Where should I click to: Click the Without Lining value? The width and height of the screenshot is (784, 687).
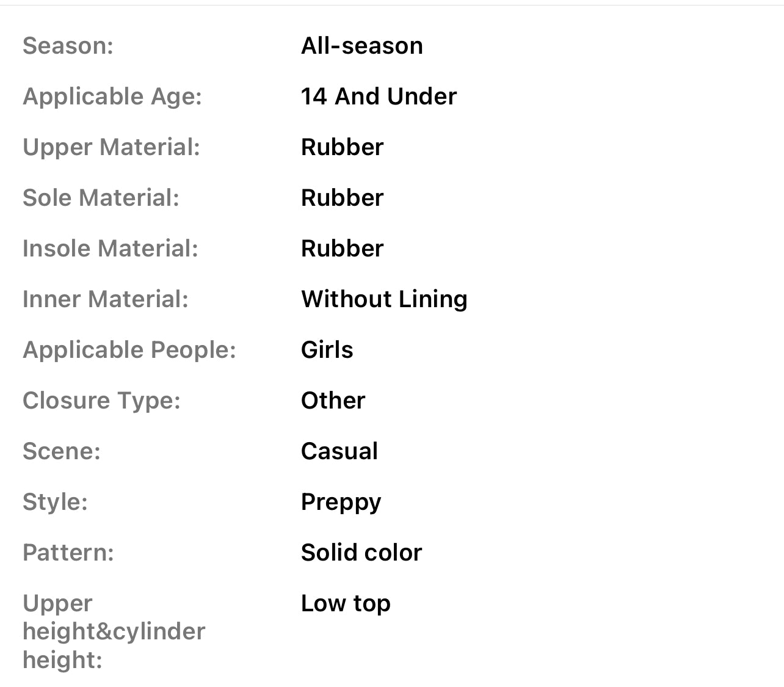[384, 299]
